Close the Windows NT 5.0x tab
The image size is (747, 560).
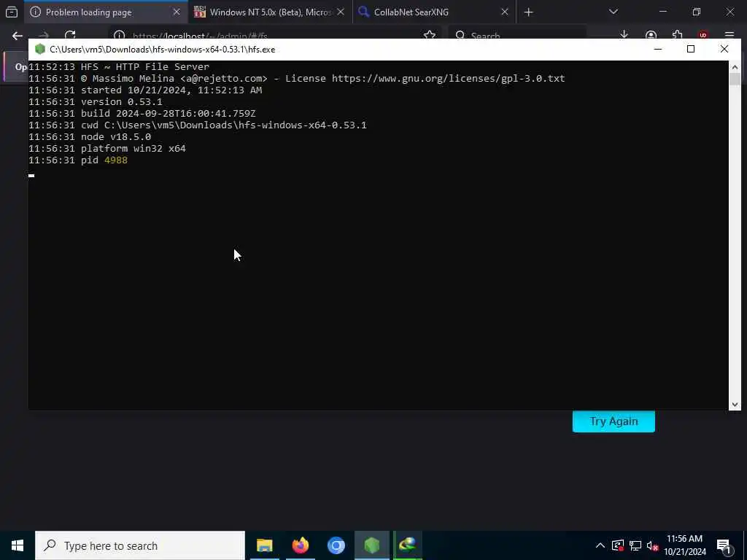tap(341, 12)
